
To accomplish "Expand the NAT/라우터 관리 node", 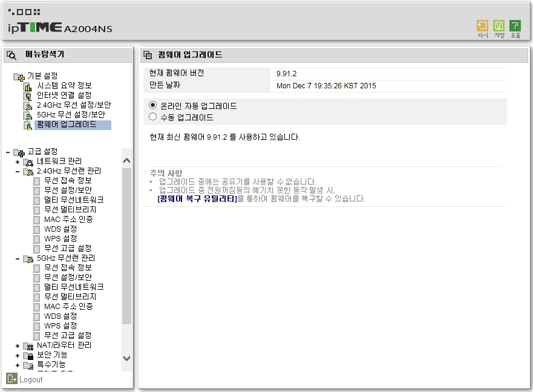I will 18,346.
